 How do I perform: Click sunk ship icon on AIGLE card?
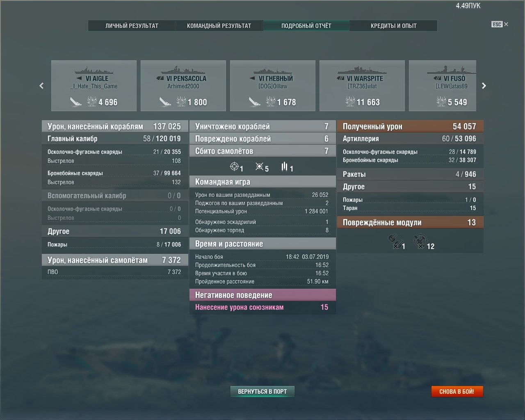[75, 101]
